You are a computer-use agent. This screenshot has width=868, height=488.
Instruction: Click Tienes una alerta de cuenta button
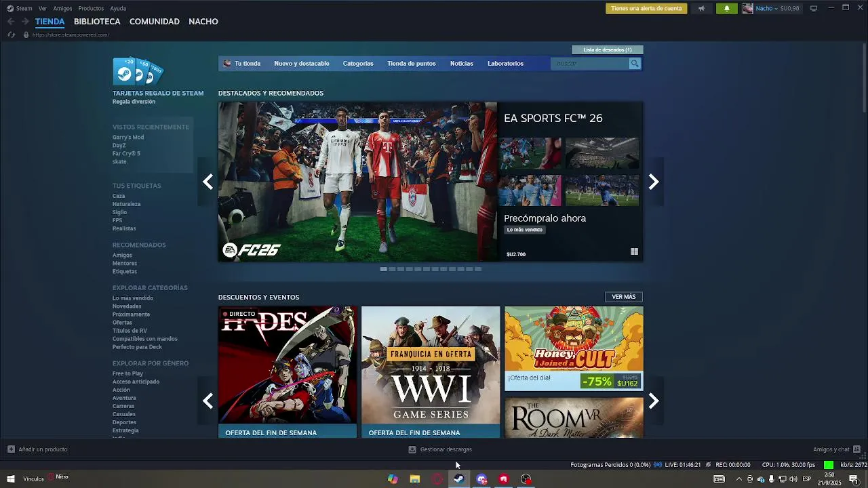coord(646,9)
